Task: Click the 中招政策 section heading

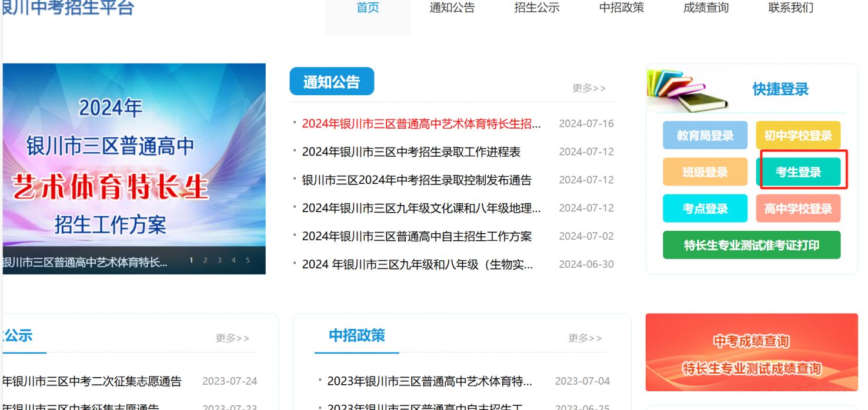Action: click(x=357, y=335)
